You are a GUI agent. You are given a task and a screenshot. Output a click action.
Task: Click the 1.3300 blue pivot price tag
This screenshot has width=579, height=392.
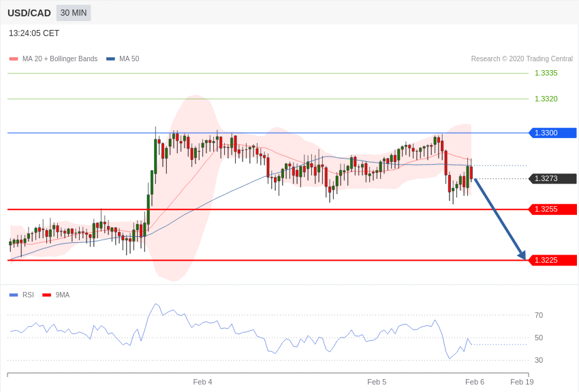click(x=553, y=133)
